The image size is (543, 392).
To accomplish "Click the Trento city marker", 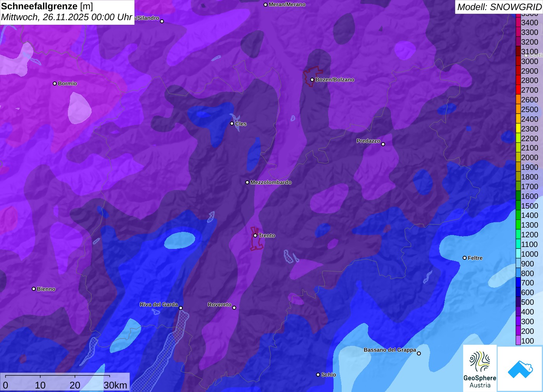I will [x=255, y=235].
